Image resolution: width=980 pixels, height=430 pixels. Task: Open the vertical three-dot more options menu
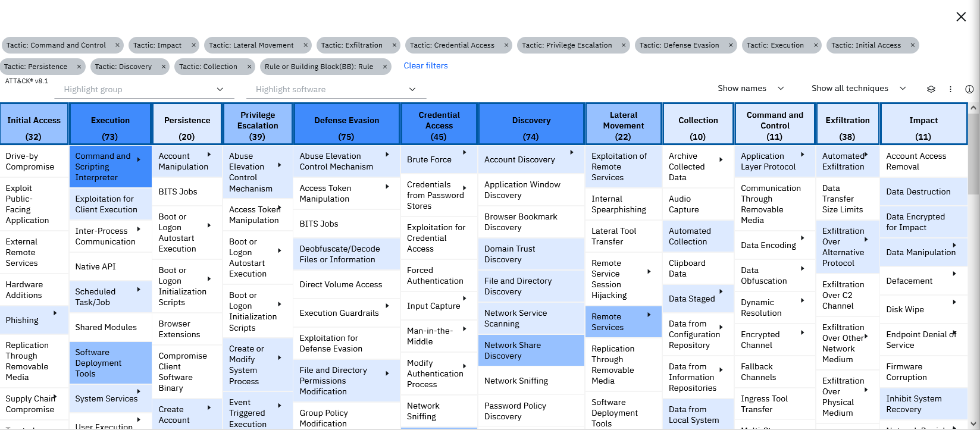(x=950, y=89)
